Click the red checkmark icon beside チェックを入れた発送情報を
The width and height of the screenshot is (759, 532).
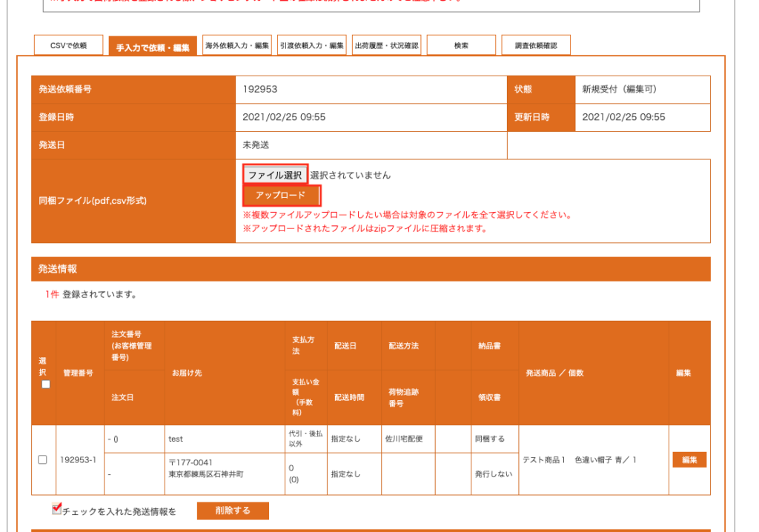(x=56, y=509)
